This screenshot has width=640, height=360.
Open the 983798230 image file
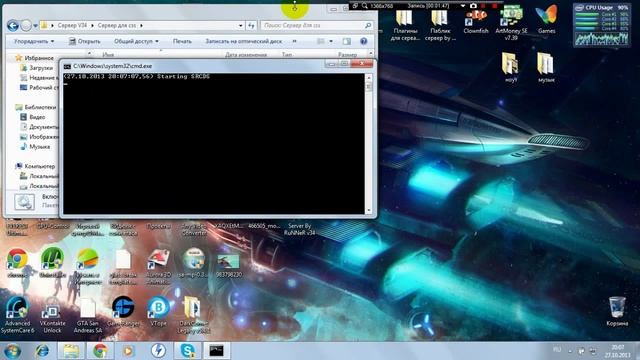pos(229,265)
